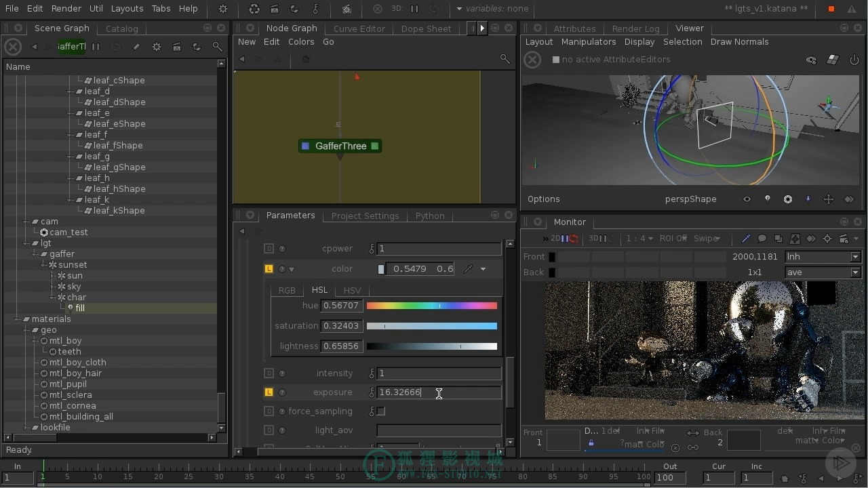
Task: Toggle the D state badge on the intensity row
Action: [x=269, y=373]
